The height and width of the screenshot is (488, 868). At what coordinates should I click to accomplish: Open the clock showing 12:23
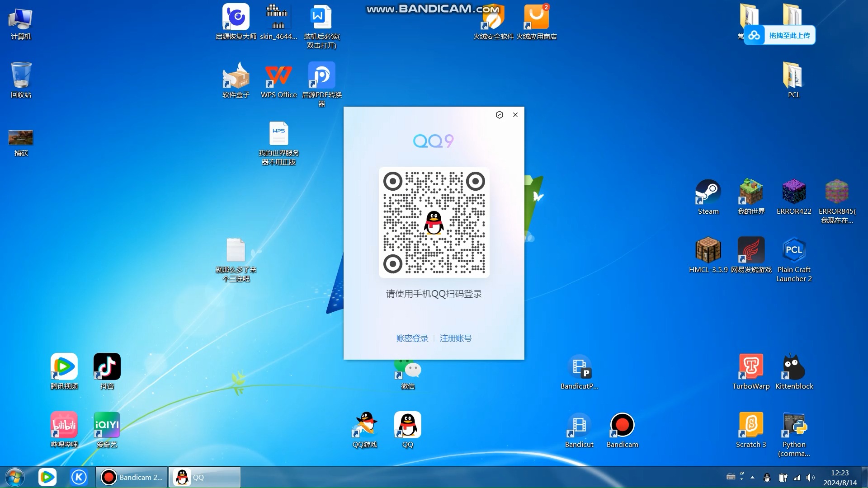tap(840, 478)
